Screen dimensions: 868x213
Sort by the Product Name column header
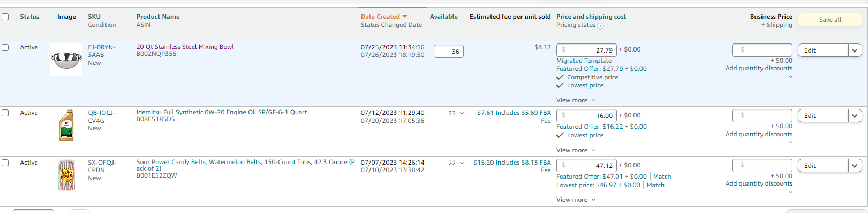[x=158, y=17]
